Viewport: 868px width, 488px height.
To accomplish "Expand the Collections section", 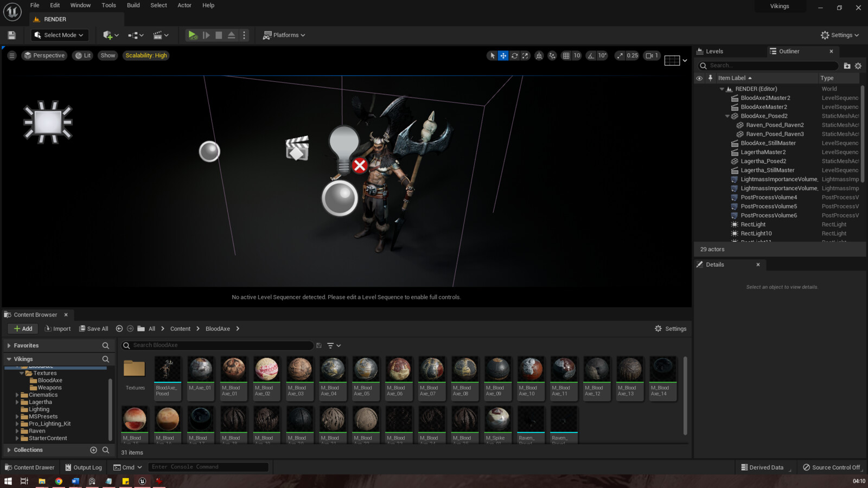I will pos(9,450).
